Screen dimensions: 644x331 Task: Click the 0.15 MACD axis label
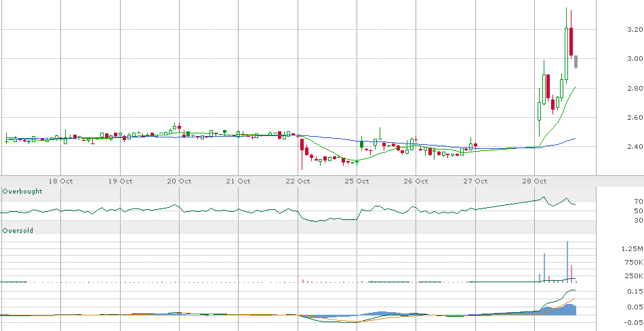[635, 291]
